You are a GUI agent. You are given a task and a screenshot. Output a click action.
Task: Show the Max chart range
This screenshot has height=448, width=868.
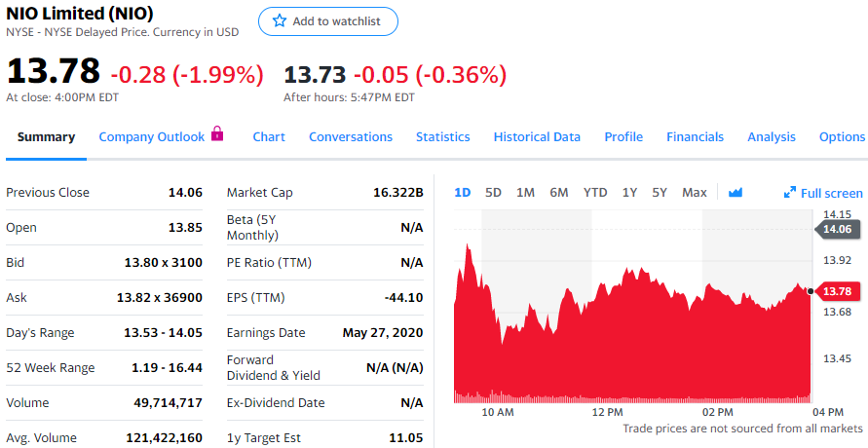pyautogui.click(x=695, y=193)
